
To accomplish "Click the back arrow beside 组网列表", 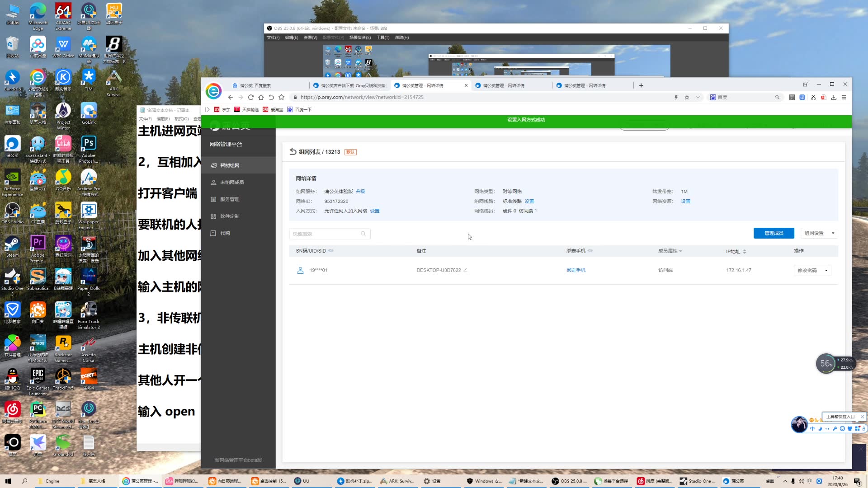I will [293, 152].
